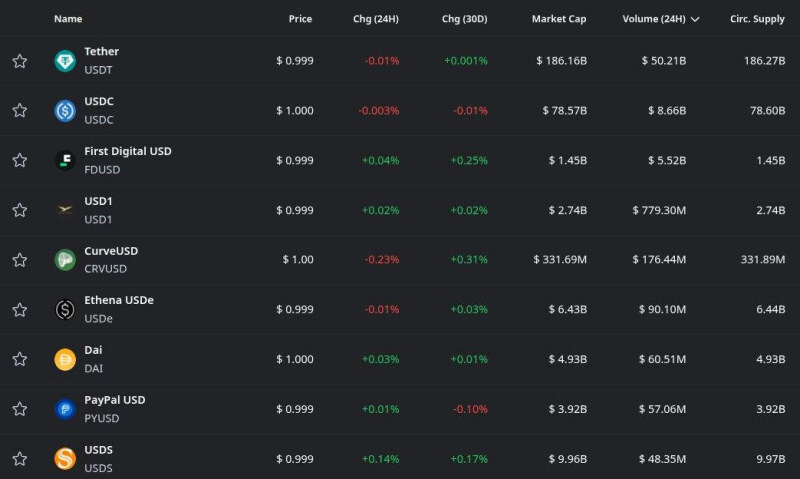Favorite CurveUSD with the star icon

(x=19, y=260)
